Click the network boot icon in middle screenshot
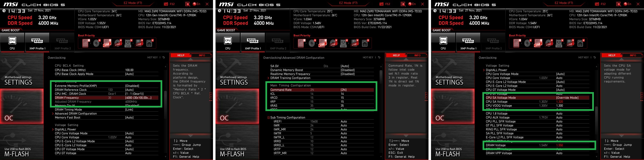This screenshot has width=644, height=160. point(365,43)
